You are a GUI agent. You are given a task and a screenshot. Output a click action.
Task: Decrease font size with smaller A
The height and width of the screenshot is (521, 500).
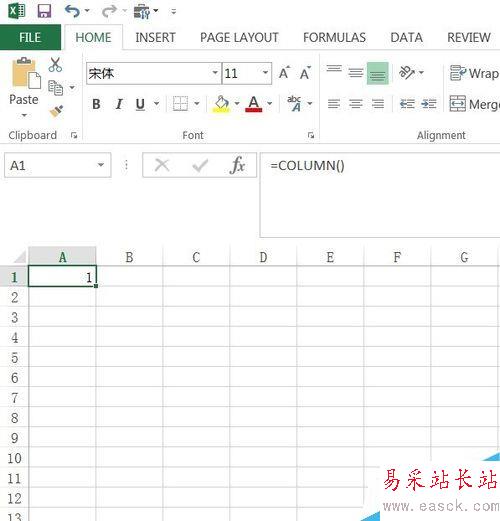[x=305, y=73]
